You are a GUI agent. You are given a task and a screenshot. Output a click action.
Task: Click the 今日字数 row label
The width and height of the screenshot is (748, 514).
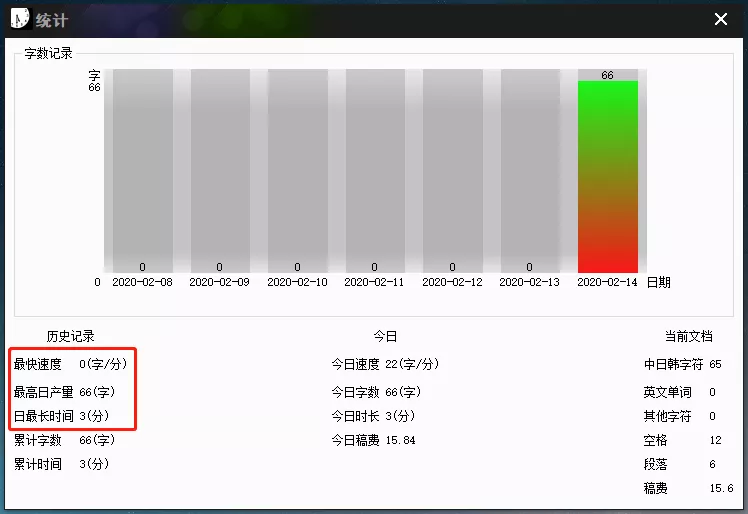click(355, 392)
